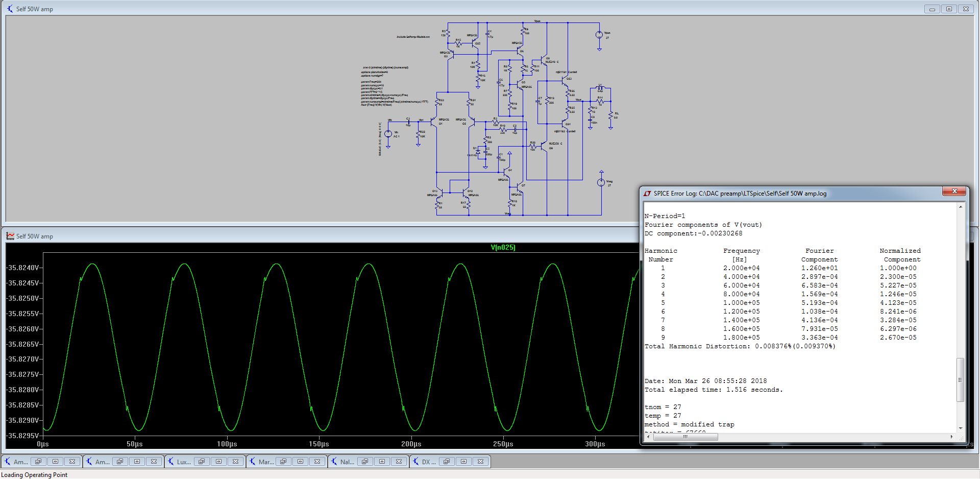Click Fourier component value 7.931e-05
The height and width of the screenshot is (479, 980).
click(819, 329)
